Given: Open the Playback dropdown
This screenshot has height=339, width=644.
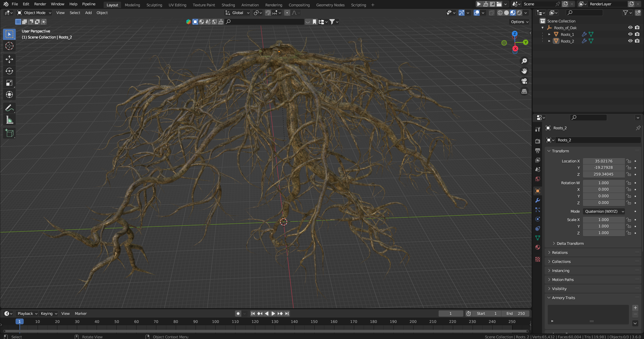Looking at the screenshot, I should tap(27, 314).
